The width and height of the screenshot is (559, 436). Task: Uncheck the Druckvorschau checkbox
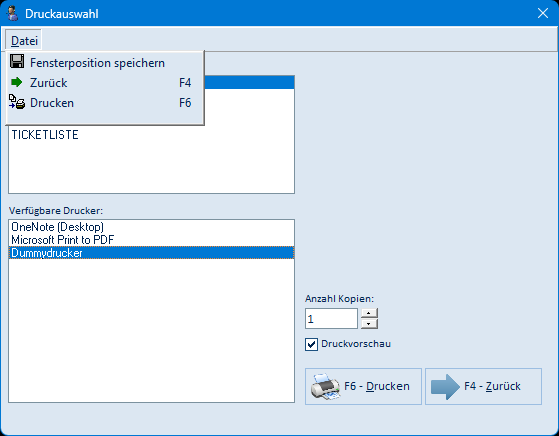pos(311,344)
